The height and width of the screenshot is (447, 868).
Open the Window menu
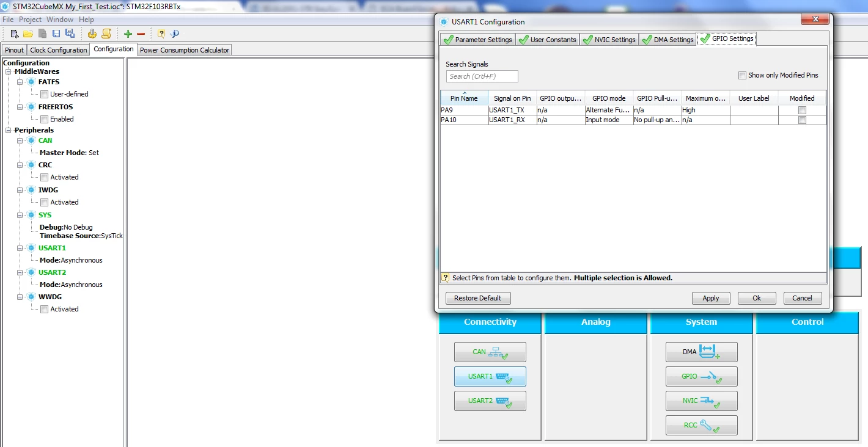click(x=60, y=20)
